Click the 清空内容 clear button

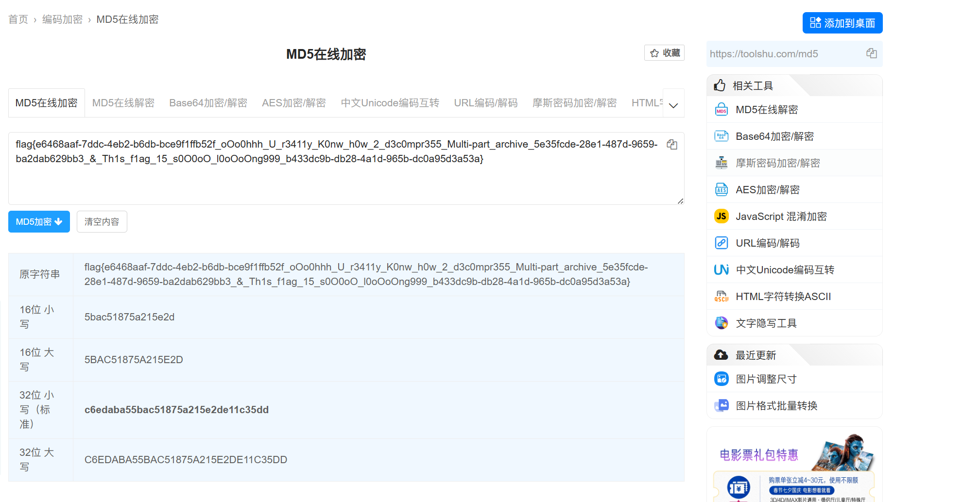coord(102,221)
